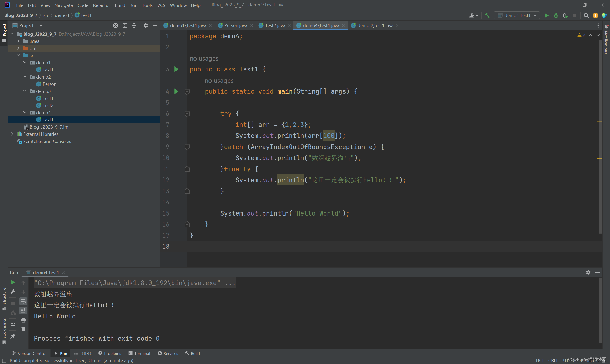Start debugging with the bug icon

click(556, 15)
